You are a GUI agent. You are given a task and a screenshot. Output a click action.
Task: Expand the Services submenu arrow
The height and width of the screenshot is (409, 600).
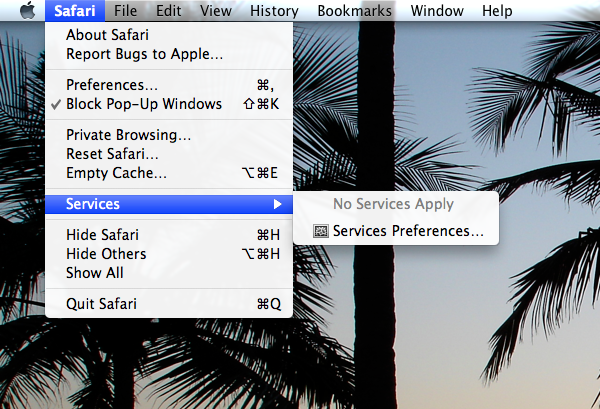pos(278,204)
